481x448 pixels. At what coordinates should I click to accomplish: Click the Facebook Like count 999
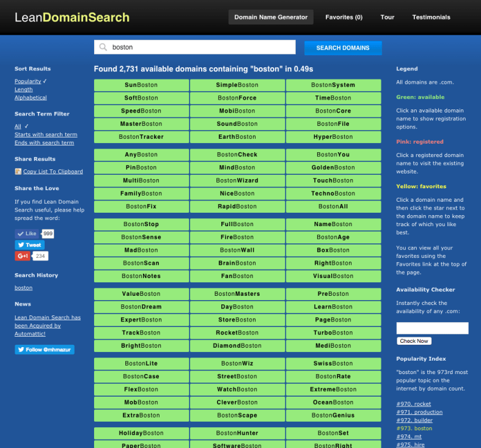pos(48,233)
